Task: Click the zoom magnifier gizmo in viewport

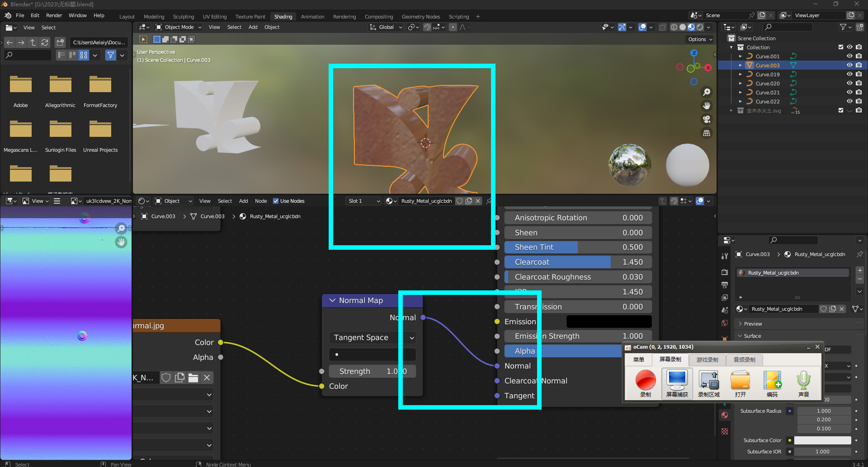Action: (x=706, y=92)
